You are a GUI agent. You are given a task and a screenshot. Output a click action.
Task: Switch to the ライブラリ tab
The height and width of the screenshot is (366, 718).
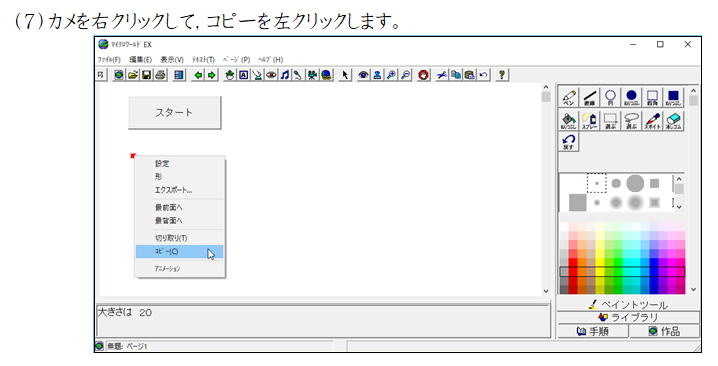tap(628, 317)
